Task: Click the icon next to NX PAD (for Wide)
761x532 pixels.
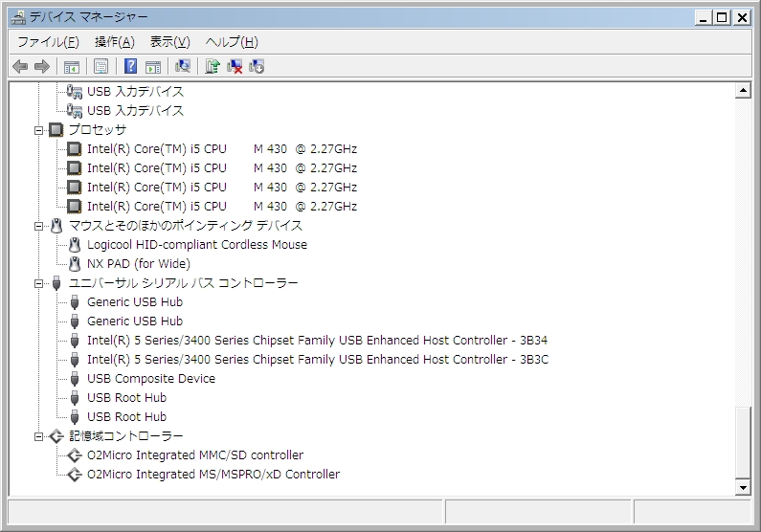Action: [75, 264]
